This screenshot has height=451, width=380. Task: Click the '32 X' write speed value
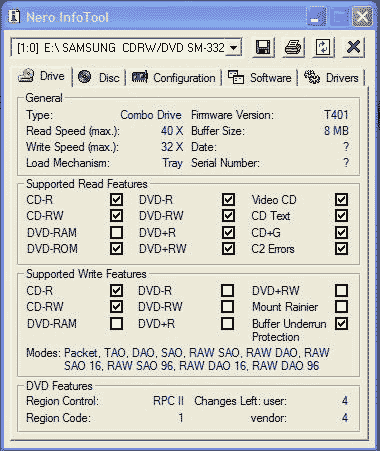(x=172, y=147)
